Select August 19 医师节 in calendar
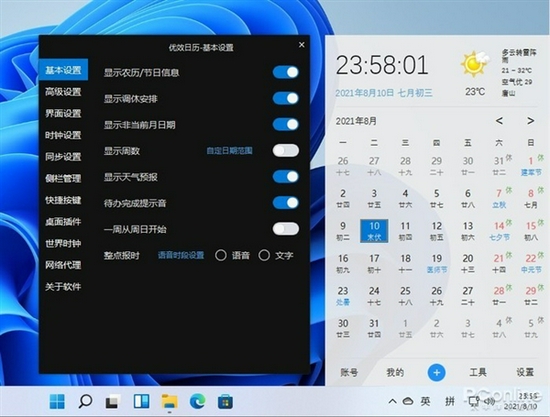550x417 pixels. pyautogui.click(x=437, y=263)
